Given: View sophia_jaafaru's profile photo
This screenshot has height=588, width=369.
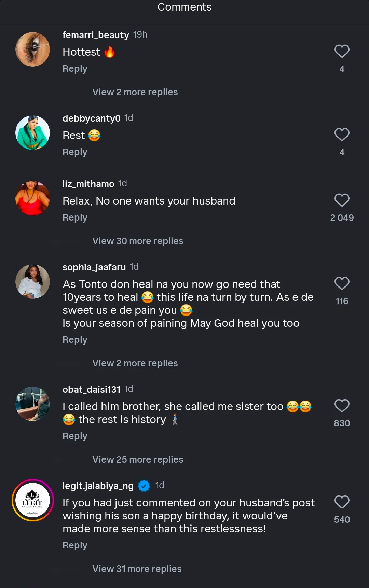Looking at the screenshot, I should [x=33, y=282].
